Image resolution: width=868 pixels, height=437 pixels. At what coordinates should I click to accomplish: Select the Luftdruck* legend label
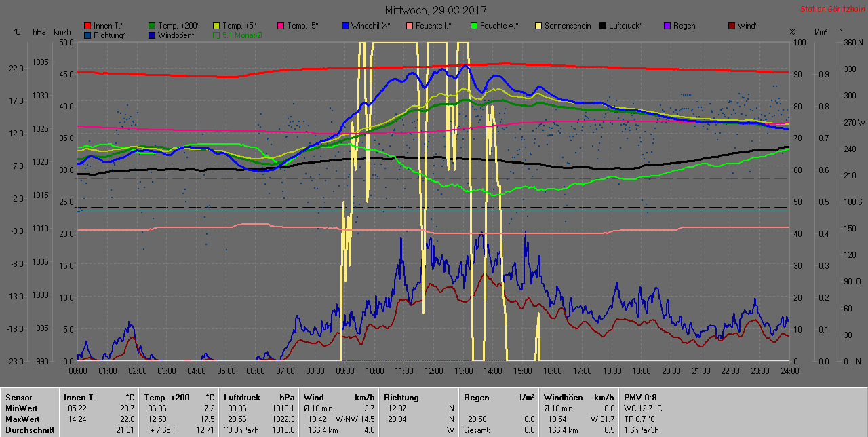point(626,26)
